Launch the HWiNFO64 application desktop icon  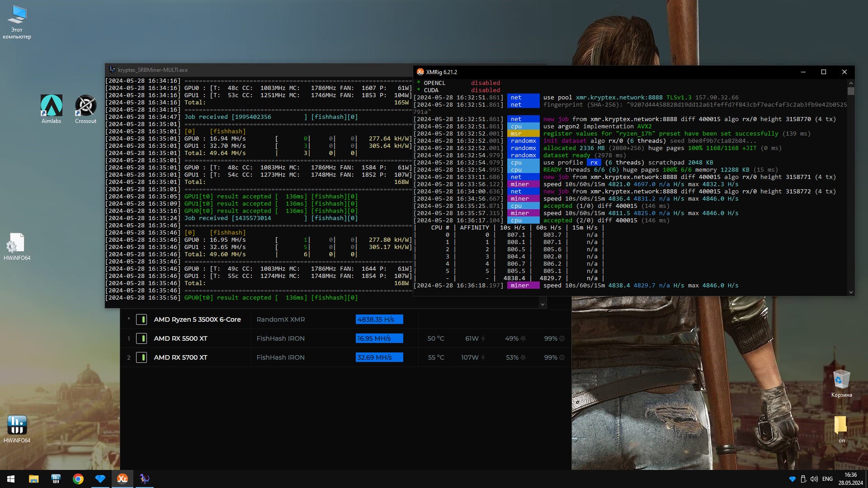pos(17,429)
